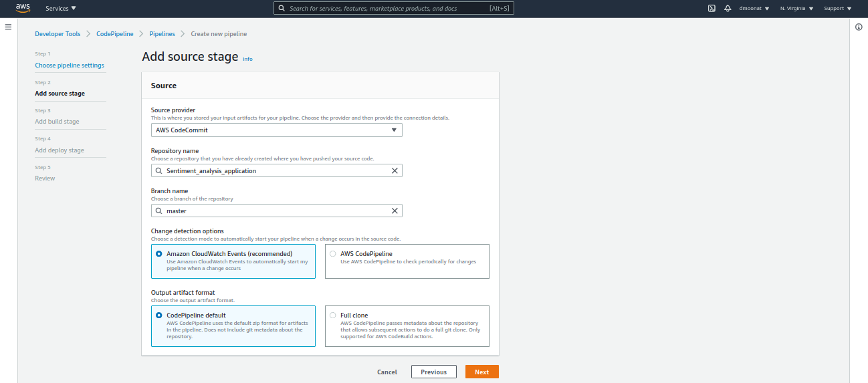Click the Previous button

(x=434, y=372)
